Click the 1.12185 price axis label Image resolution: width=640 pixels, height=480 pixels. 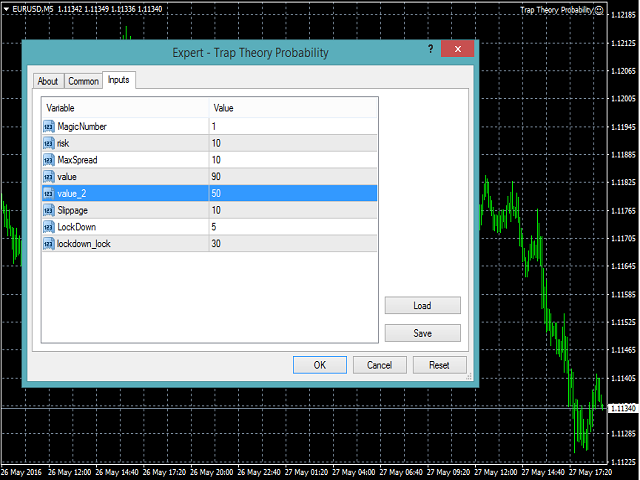(x=624, y=15)
